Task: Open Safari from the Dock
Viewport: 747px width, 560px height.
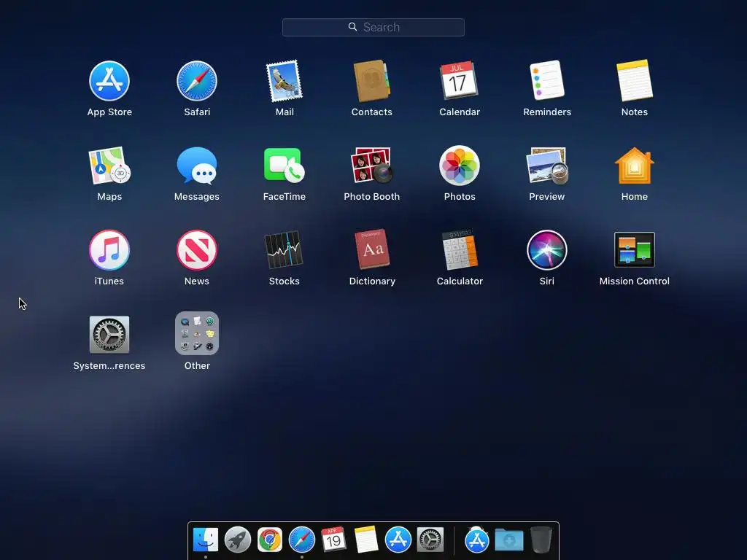Action: pyautogui.click(x=301, y=540)
